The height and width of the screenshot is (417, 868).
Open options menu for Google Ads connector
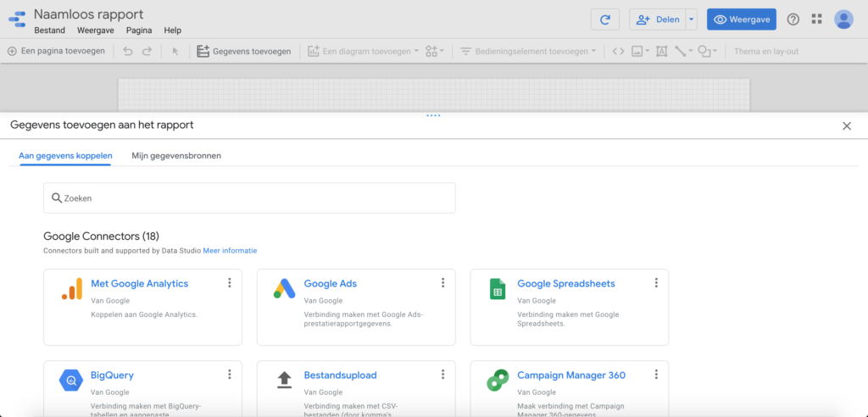pos(442,283)
